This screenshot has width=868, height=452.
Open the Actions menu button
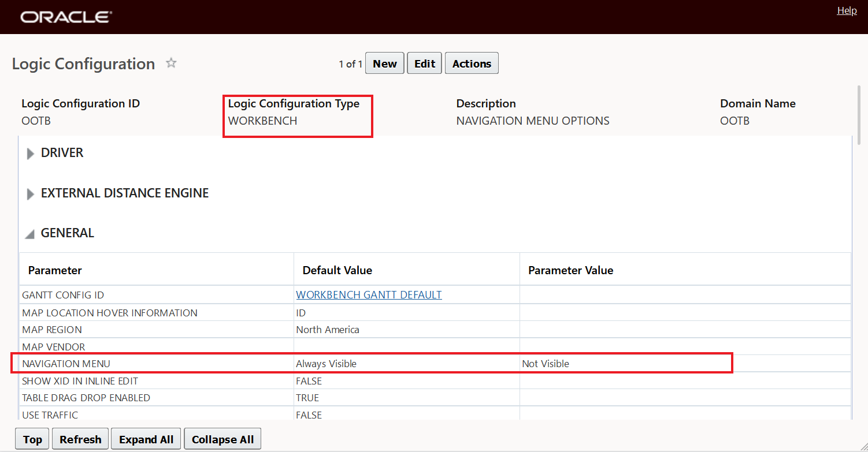472,63
